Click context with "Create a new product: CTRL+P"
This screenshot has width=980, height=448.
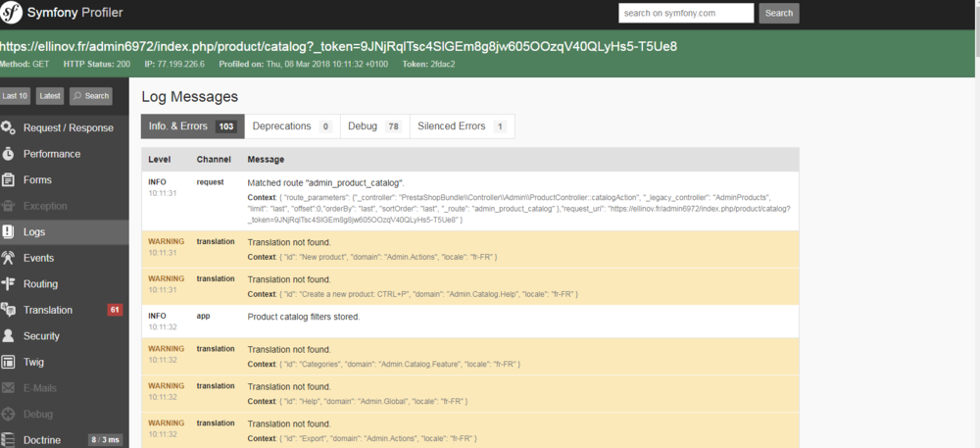point(413,294)
